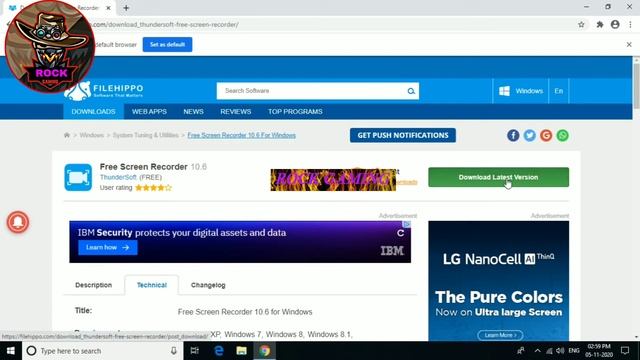Click the FileHippo logo
The height and width of the screenshot is (360, 640).
[x=104, y=91]
